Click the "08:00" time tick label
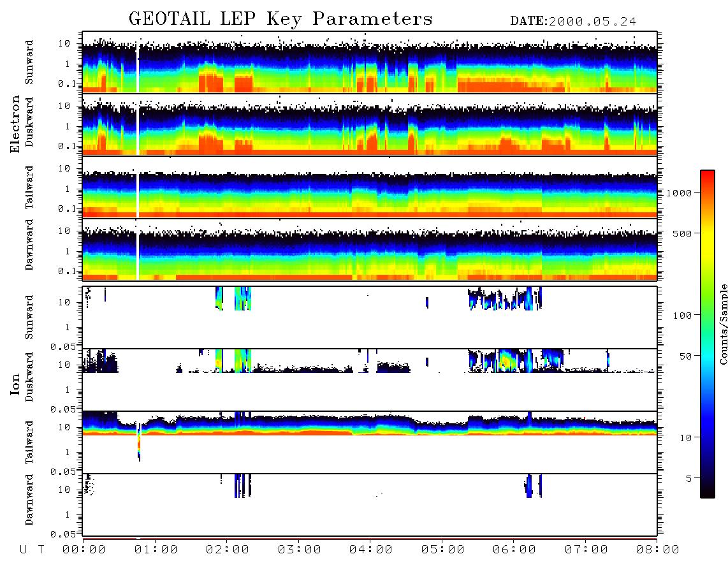The image size is (728, 561). click(657, 550)
